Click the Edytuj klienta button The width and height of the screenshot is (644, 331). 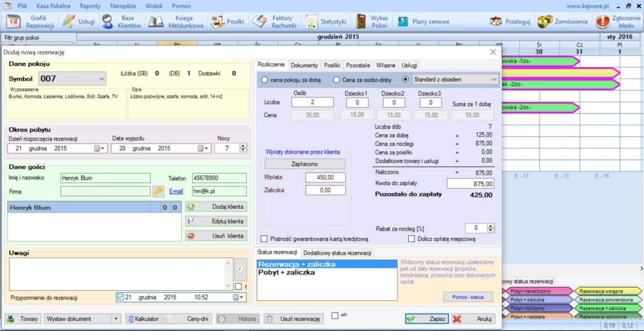[216, 222]
